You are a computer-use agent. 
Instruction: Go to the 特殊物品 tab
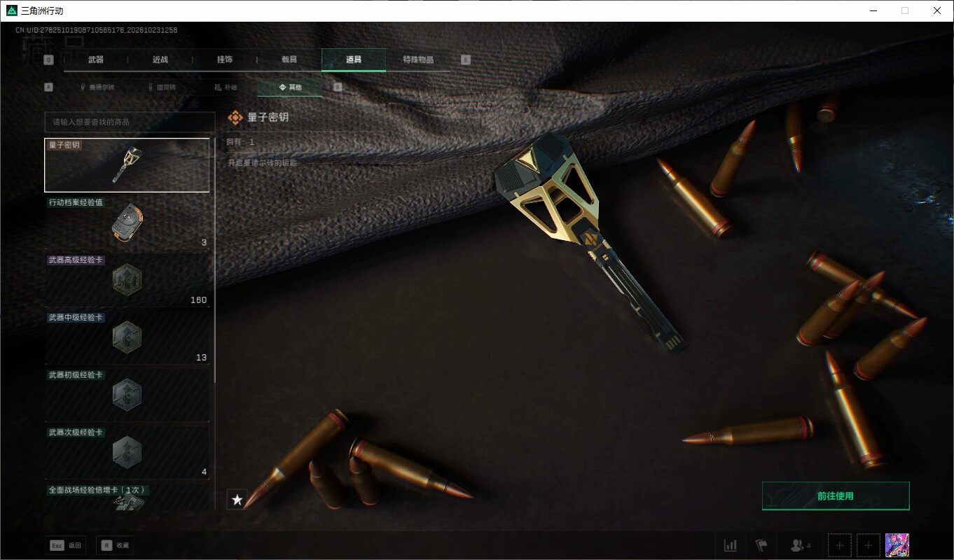tap(418, 60)
